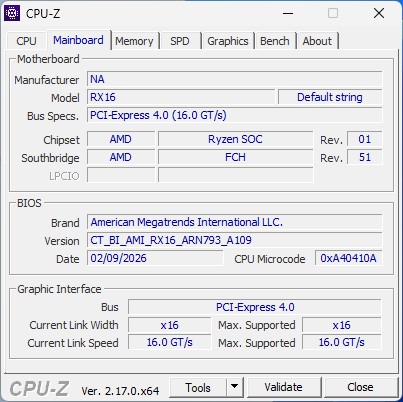This screenshot has height=402, width=403.
Task: Click the Validate button
Action: [x=284, y=387]
